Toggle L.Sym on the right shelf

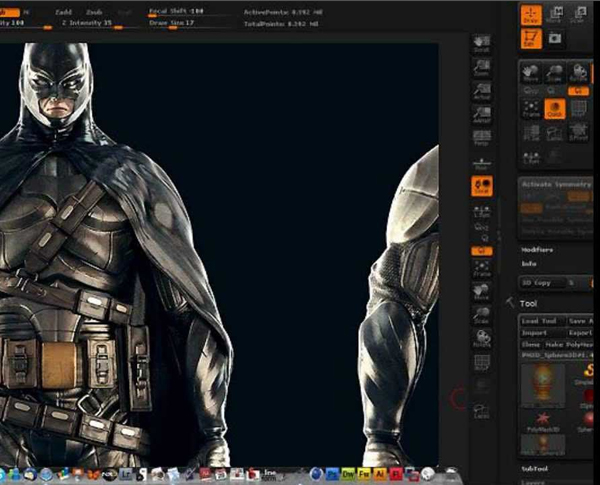(x=482, y=212)
